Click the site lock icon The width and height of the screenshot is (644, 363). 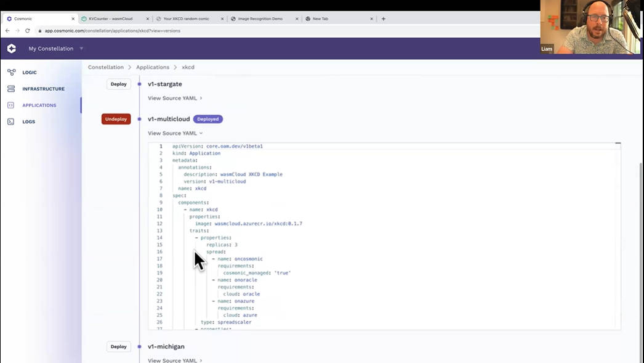click(x=40, y=31)
